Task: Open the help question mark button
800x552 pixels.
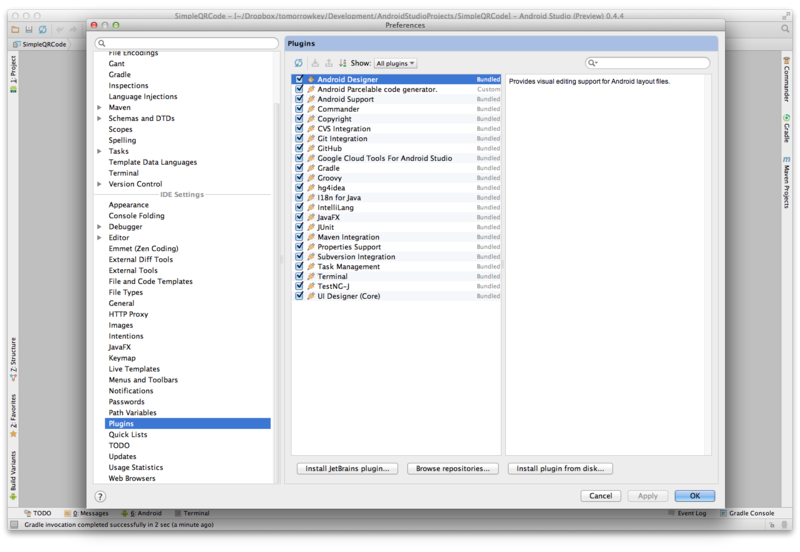Action: (101, 496)
